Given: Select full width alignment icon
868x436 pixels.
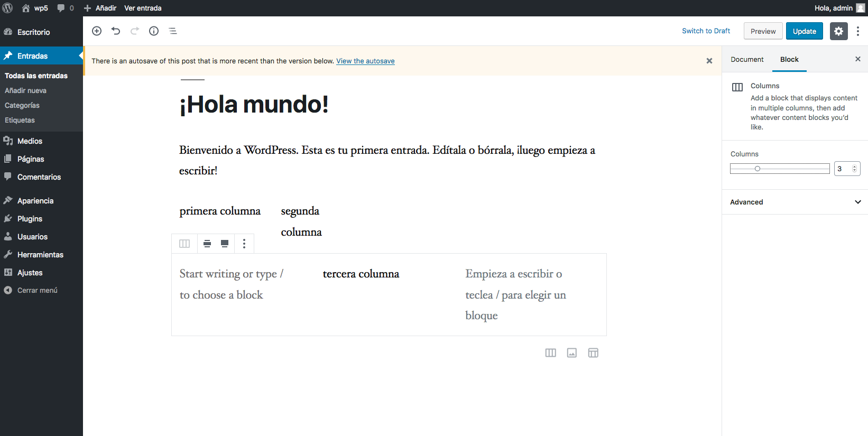Looking at the screenshot, I should coord(225,244).
